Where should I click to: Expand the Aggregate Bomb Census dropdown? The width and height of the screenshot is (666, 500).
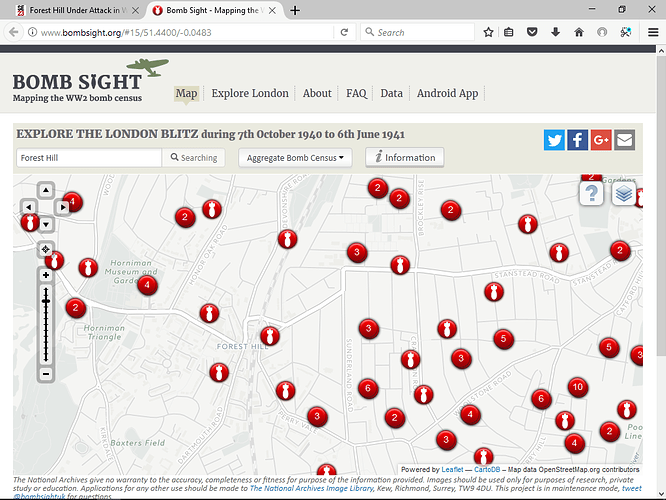pyautogui.click(x=296, y=158)
